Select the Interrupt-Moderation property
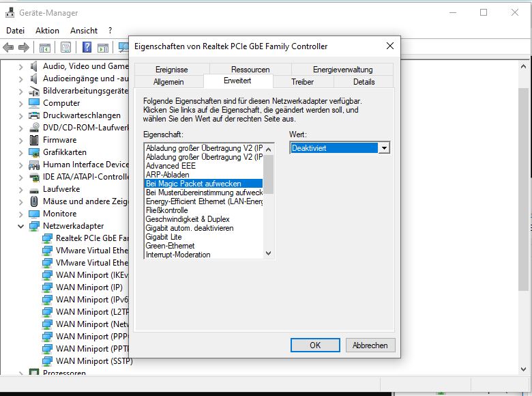The height and width of the screenshot is (396, 532). click(x=203, y=255)
